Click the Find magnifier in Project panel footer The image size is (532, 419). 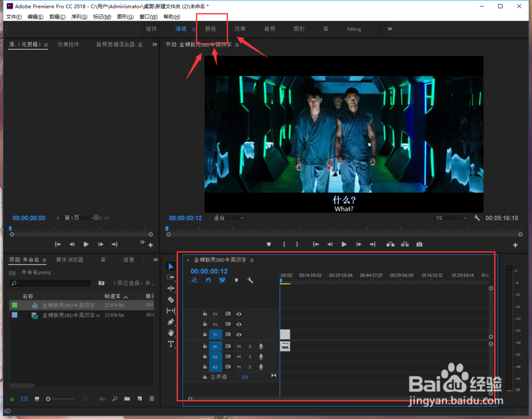(115, 399)
